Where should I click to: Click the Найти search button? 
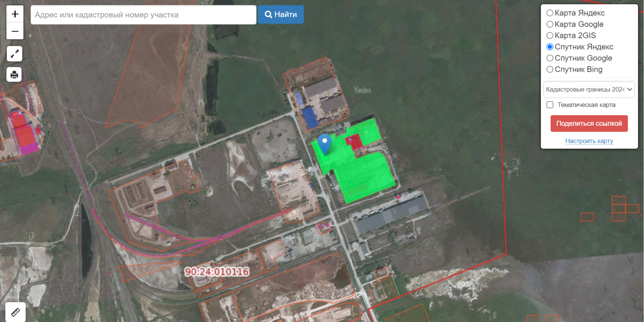pyautogui.click(x=281, y=15)
